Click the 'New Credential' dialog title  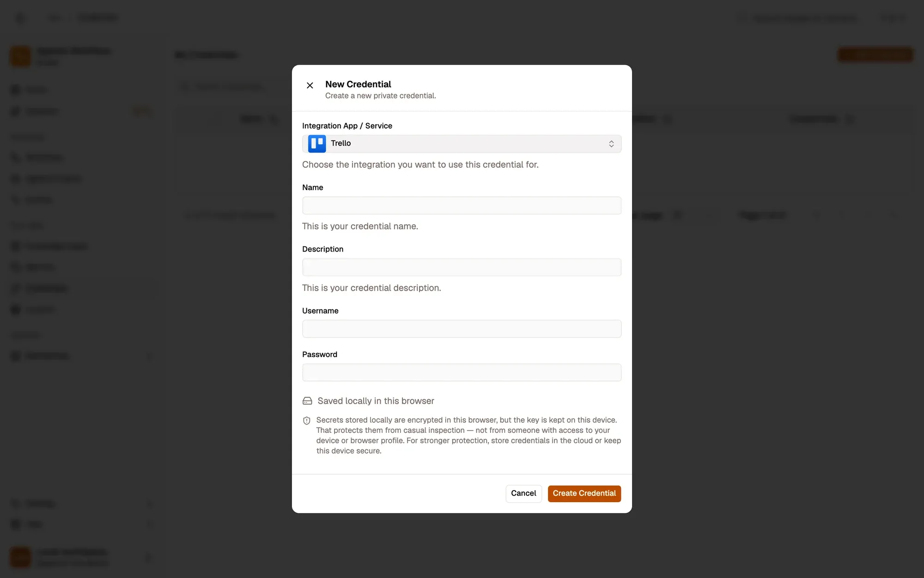coord(358,84)
